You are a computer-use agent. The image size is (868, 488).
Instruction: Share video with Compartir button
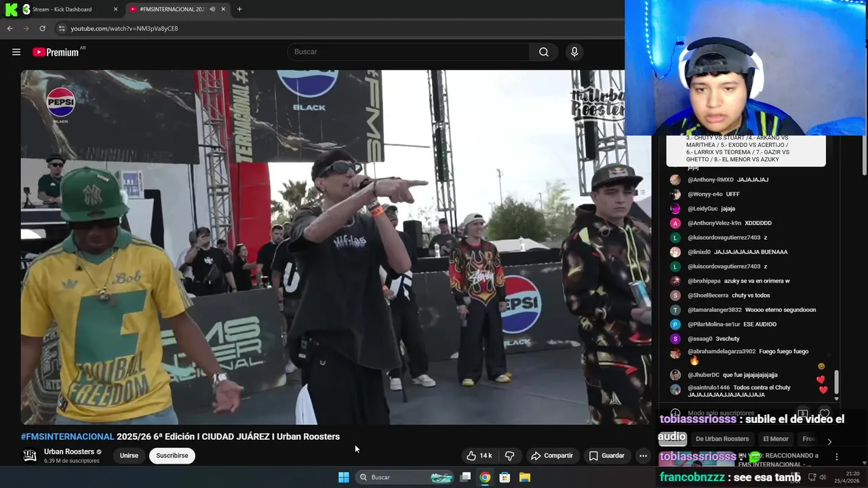(x=552, y=455)
